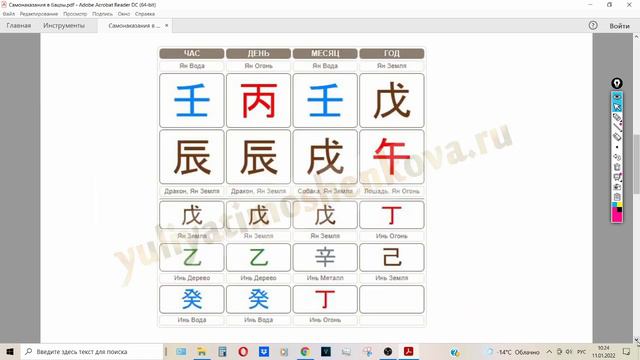Click the ЧАС column header
The width and height of the screenshot is (640, 360).
[192, 53]
